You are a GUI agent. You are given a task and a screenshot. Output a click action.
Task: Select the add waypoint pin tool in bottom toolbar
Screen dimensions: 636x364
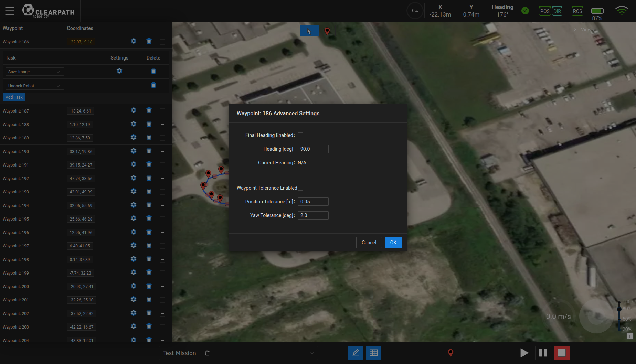pyautogui.click(x=450, y=353)
